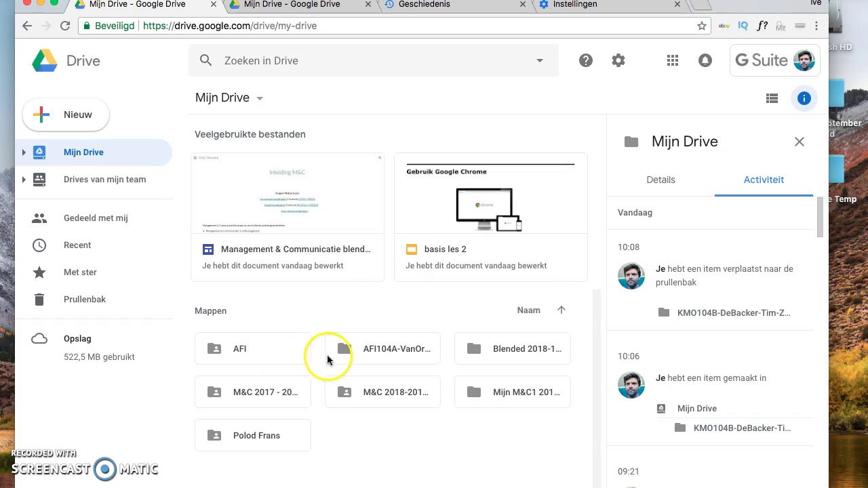The width and height of the screenshot is (868, 488).
Task: Open the Drive help menu icon
Action: click(586, 60)
